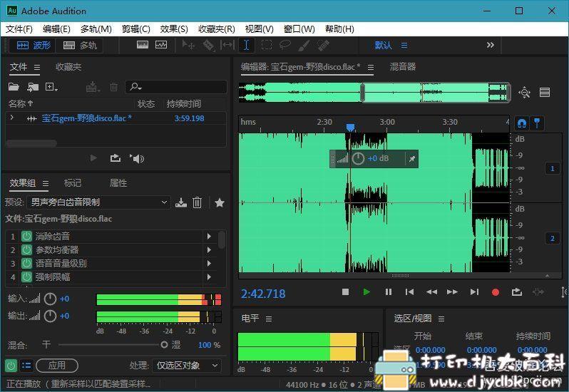This screenshot has width=569, height=392.
Task: Switch to Multitrack (多轨) view
Action: (80, 46)
